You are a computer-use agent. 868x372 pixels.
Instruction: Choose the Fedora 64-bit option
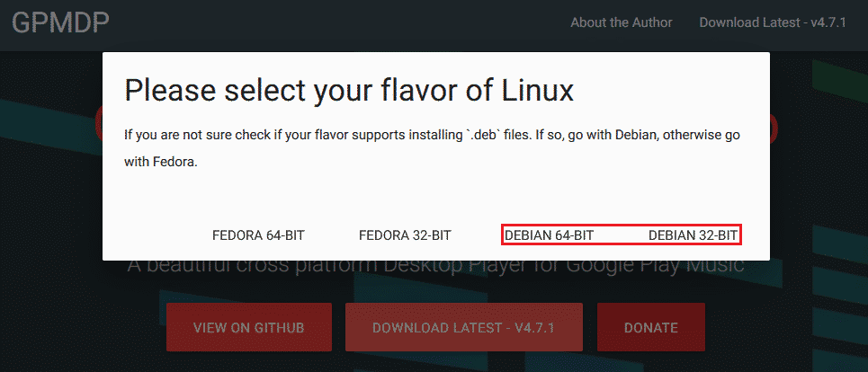pos(258,235)
